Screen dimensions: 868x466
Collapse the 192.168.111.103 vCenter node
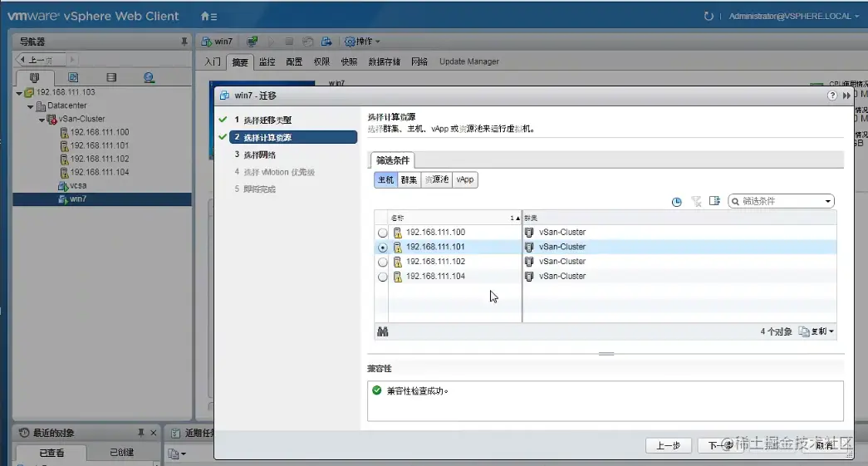click(x=19, y=93)
